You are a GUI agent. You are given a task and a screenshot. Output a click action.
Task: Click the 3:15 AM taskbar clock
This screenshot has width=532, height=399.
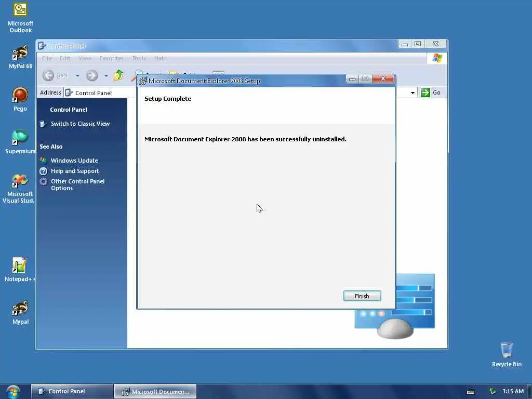[513, 391]
